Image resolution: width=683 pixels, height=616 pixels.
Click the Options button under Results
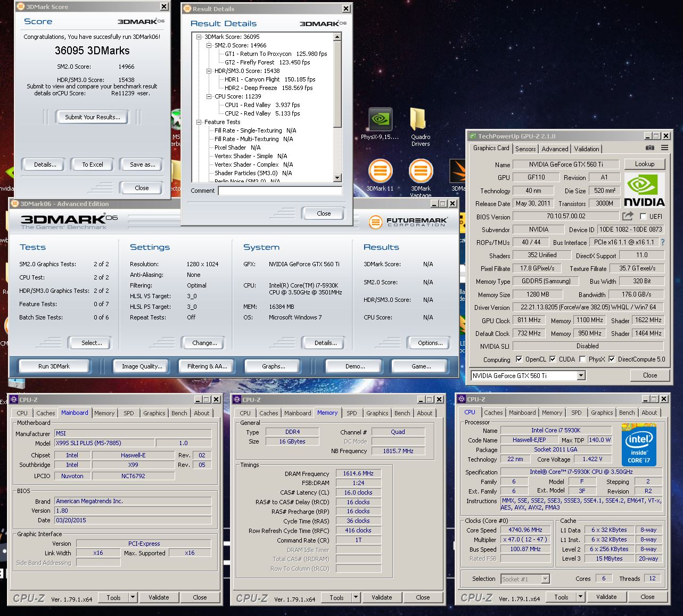[430, 343]
